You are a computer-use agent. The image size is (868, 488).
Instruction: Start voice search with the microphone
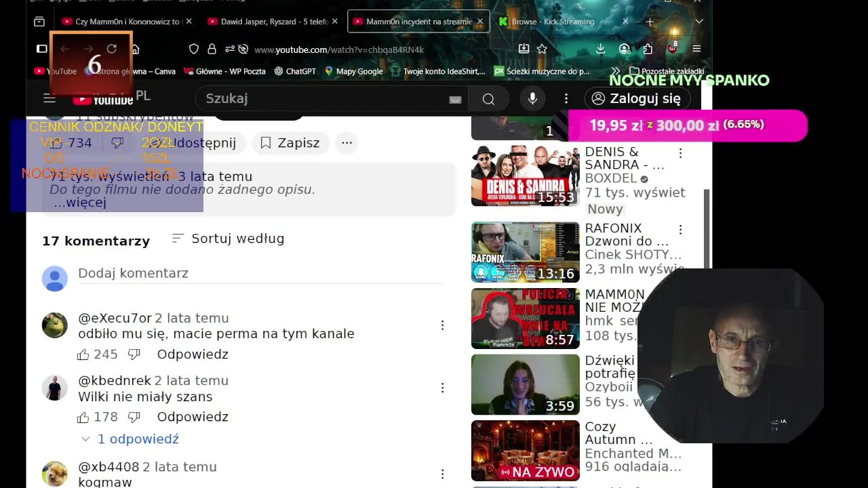tap(532, 99)
